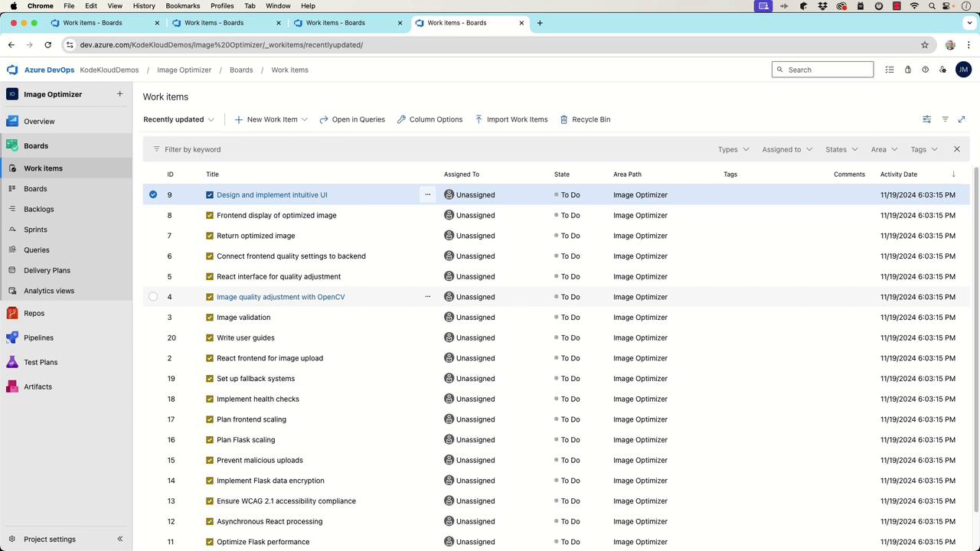Viewport: 980px width, 551px height.
Task: Open the States filter dropdown
Action: (841, 149)
